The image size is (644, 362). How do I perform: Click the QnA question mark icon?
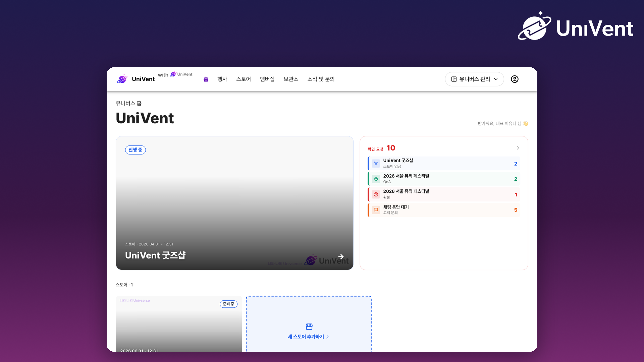[376, 179]
